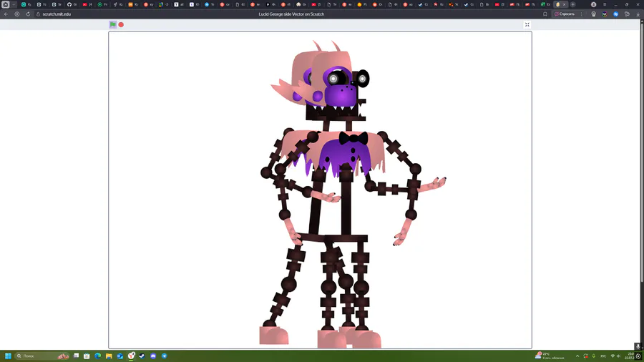644x362 pixels.
Task: Switch to the Telegram tab
Action: coord(210,4)
